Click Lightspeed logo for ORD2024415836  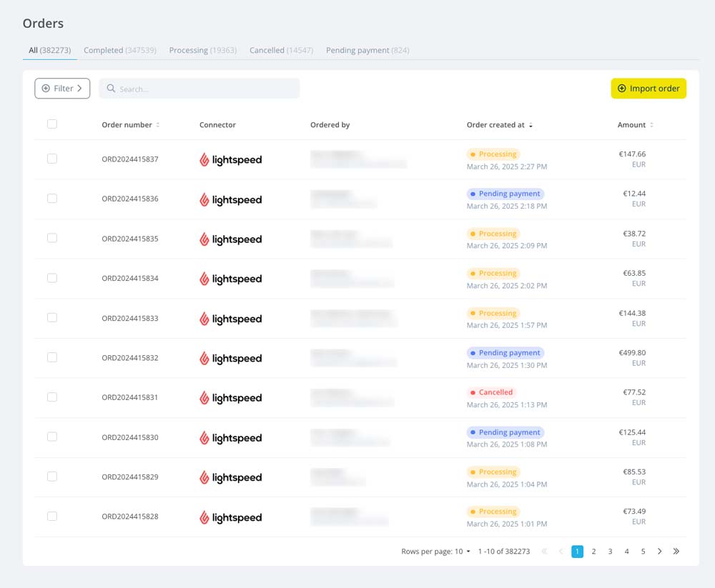(231, 199)
